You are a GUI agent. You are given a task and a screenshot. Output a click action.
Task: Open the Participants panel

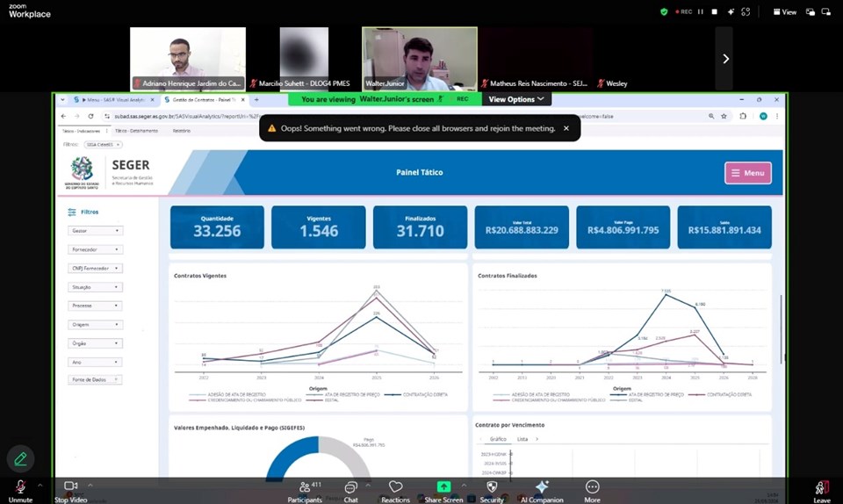[304, 487]
